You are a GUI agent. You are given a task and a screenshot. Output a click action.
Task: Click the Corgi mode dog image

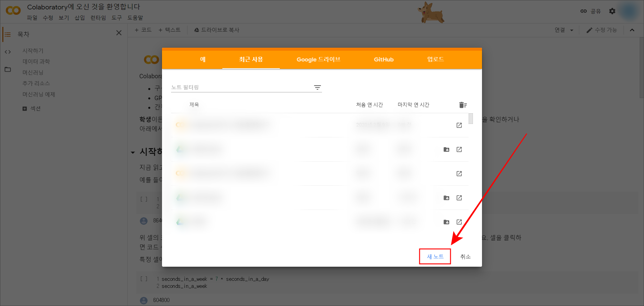pos(431,13)
